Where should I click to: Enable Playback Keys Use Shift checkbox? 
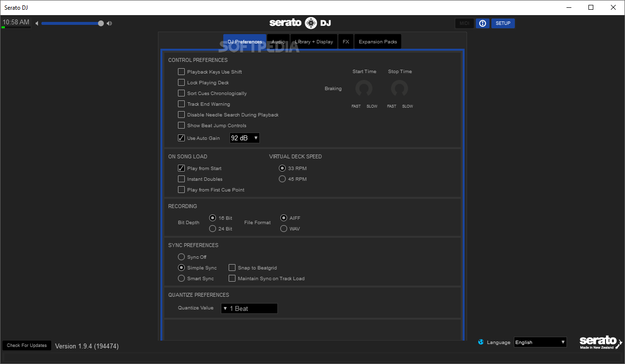pos(181,72)
